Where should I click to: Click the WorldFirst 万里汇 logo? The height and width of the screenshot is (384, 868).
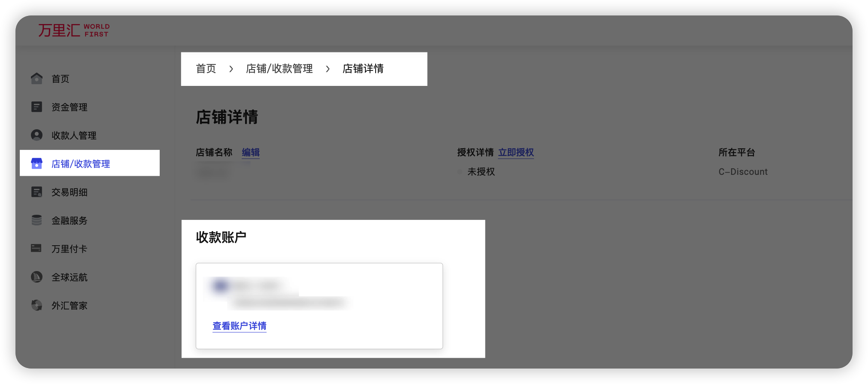pyautogui.click(x=74, y=30)
